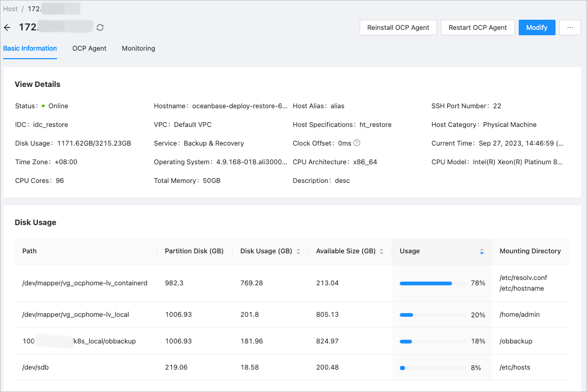
Task: Click the green Online status dot
Action: pos(43,106)
